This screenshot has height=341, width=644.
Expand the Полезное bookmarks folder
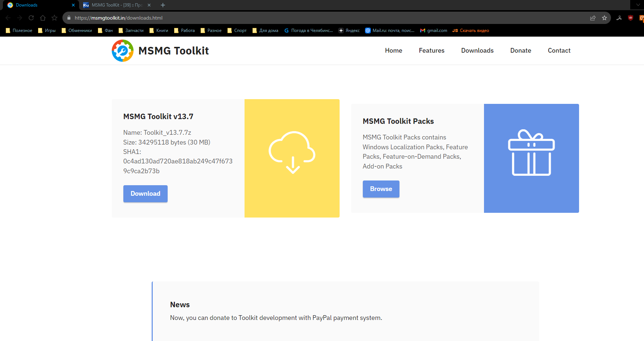[x=19, y=31]
